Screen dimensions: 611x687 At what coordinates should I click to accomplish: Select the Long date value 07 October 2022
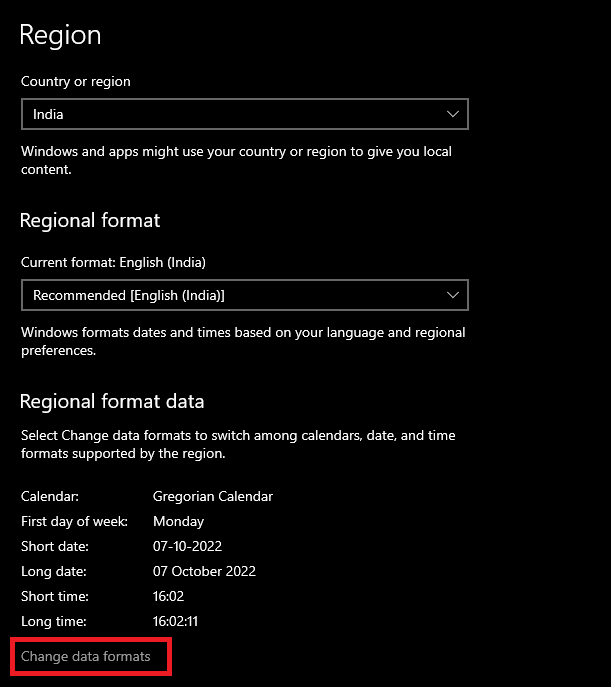point(204,571)
